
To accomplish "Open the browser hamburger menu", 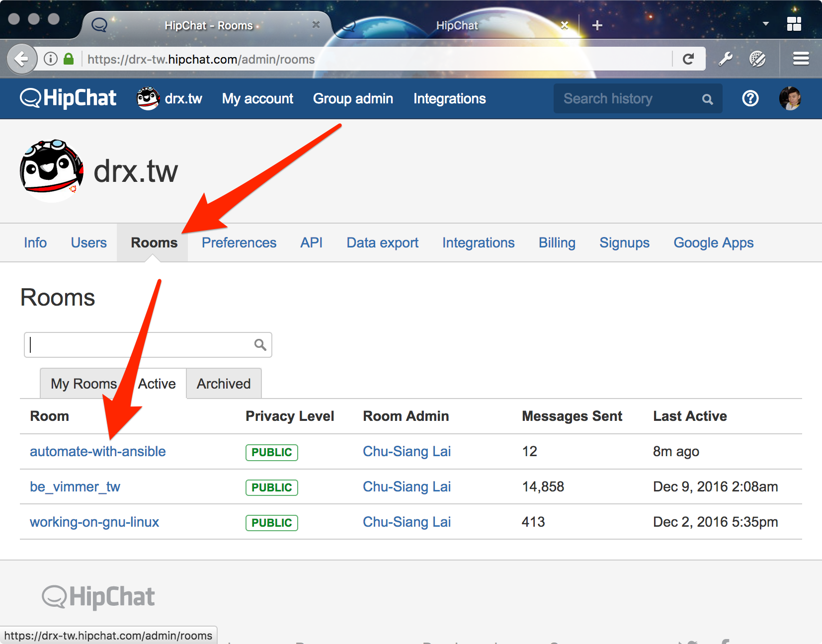I will click(x=801, y=59).
